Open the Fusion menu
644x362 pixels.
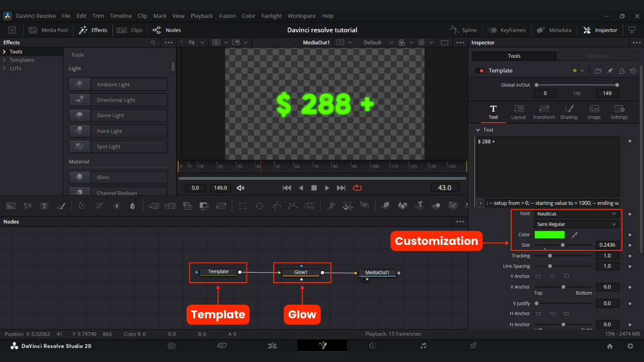[227, 16]
